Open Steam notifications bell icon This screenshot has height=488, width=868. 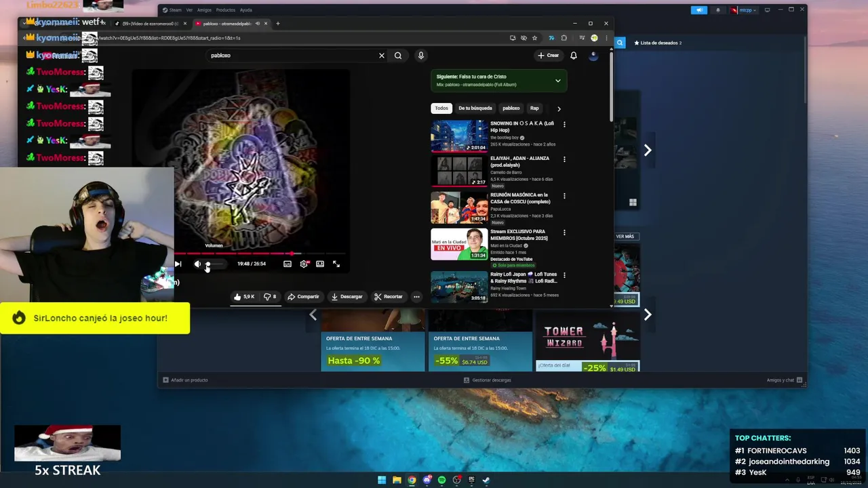pyautogui.click(x=718, y=10)
